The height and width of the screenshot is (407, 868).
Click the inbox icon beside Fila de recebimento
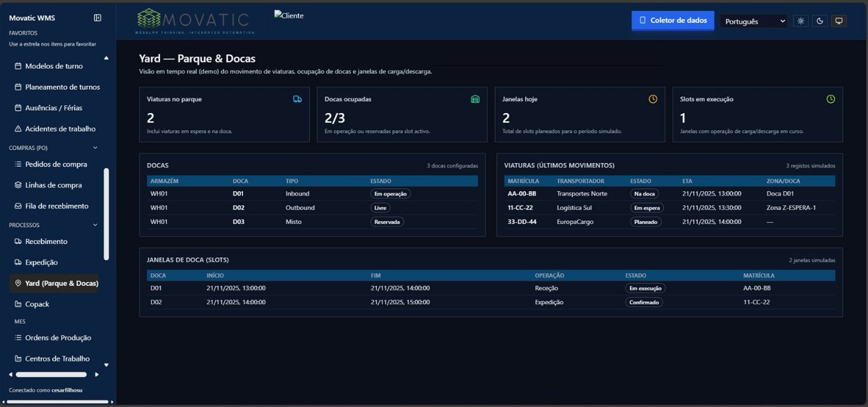click(x=18, y=206)
